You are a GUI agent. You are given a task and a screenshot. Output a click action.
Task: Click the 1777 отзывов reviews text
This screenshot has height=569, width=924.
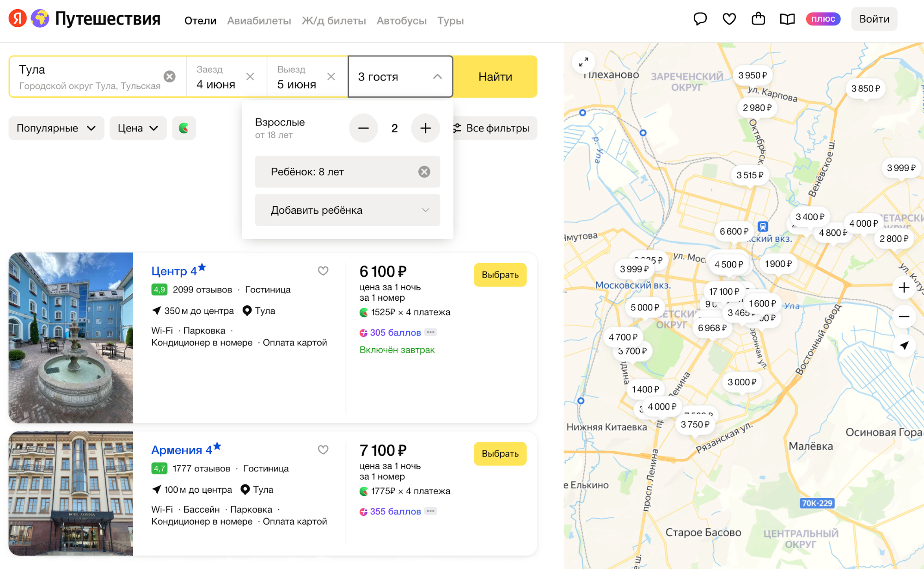[x=201, y=469]
